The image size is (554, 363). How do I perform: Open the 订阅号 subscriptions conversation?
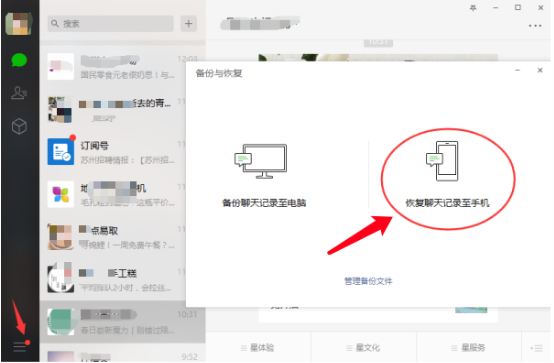click(122, 152)
